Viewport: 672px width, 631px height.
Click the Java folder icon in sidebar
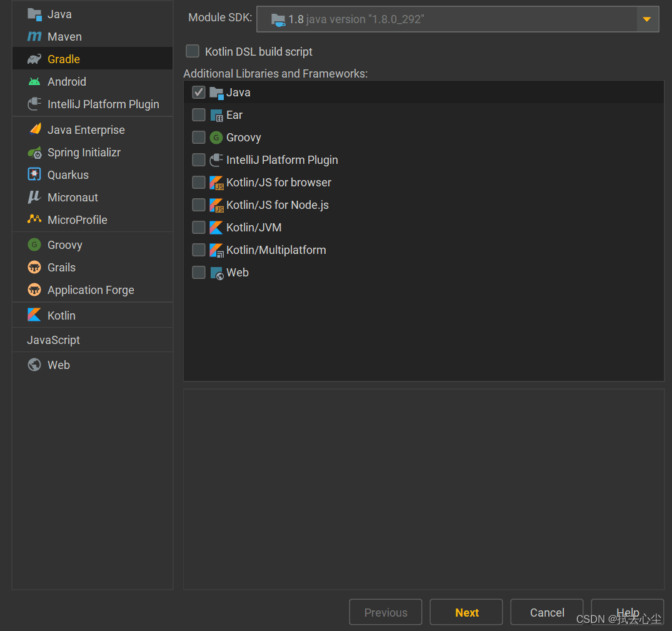pos(34,14)
